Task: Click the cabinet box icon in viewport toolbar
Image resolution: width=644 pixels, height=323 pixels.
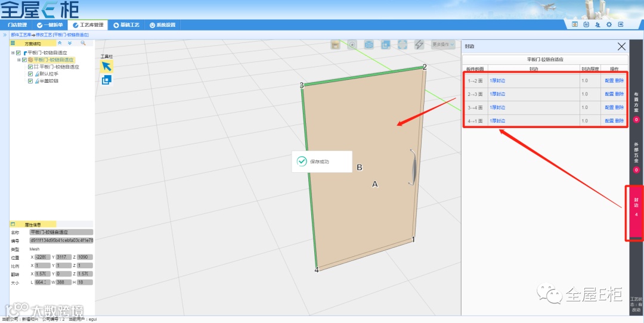Action: click(x=336, y=45)
